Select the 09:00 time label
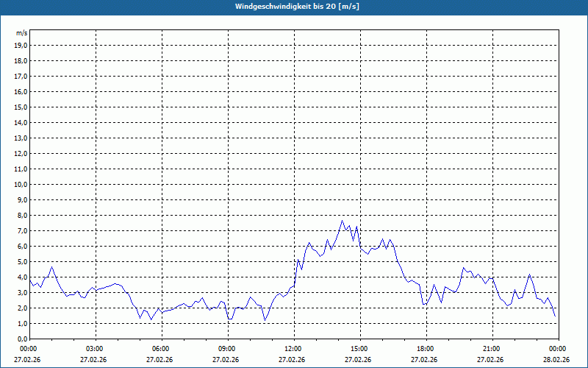The width and height of the screenshot is (588, 368). pos(227,349)
